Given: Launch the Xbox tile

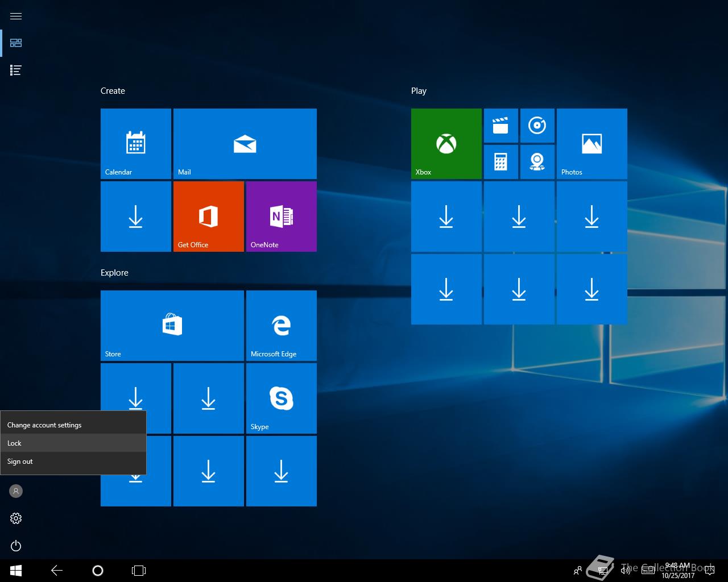Looking at the screenshot, I should click(x=446, y=144).
